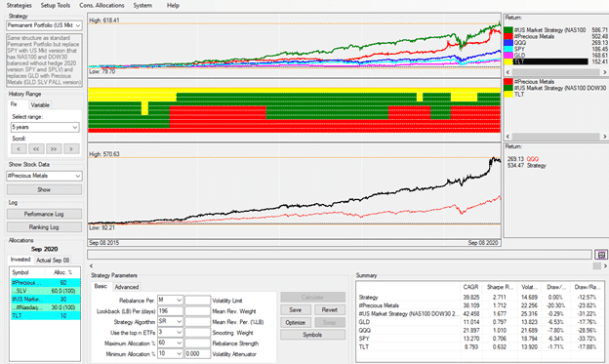Open the Cons. Allocations menu
The height and width of the screenshot is (364, 609).
click(x=101, y=6)
